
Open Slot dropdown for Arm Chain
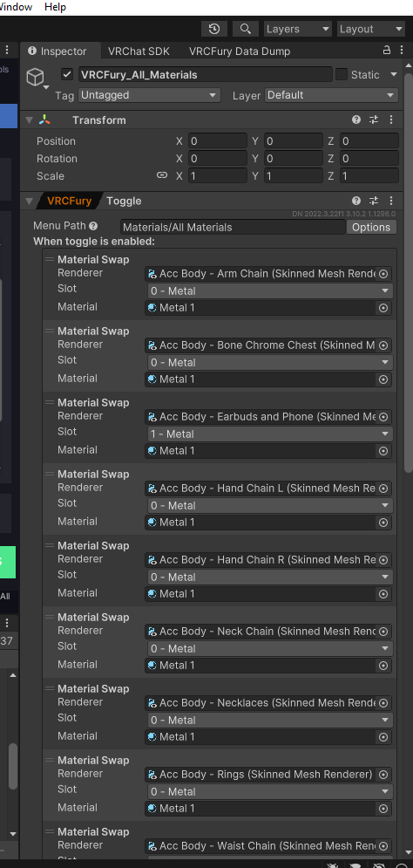pyautogui.click(x=270, y=290)
